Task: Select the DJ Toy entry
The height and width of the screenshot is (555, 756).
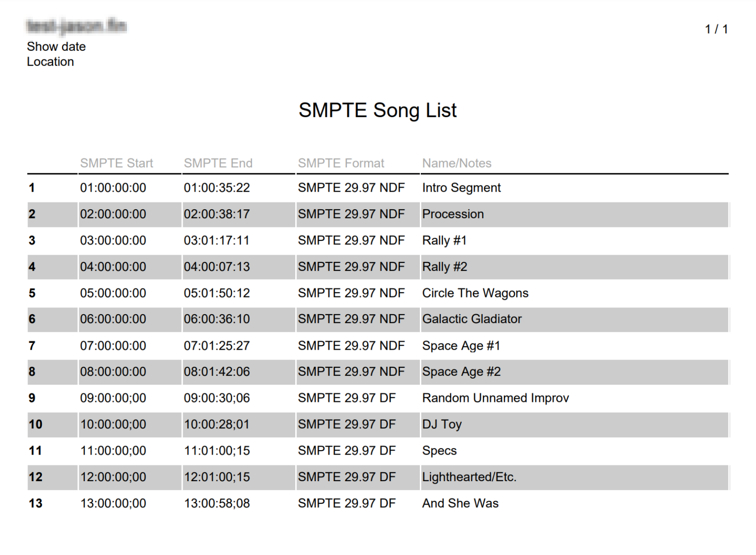Action: (441, 424)
